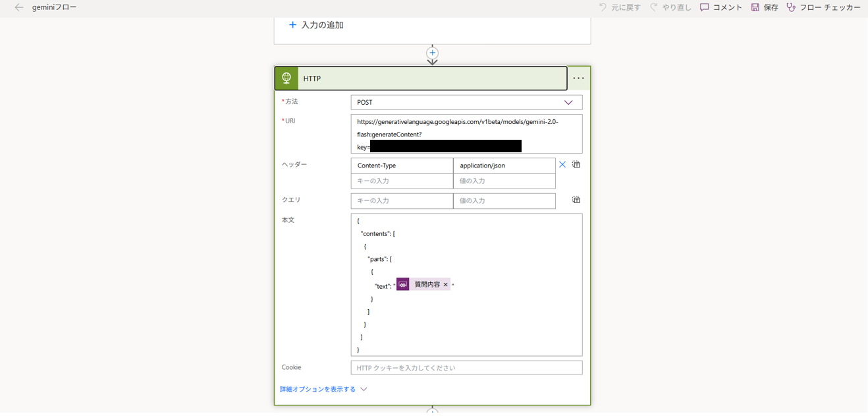Click the query value input field

click(x=504, y=200)
